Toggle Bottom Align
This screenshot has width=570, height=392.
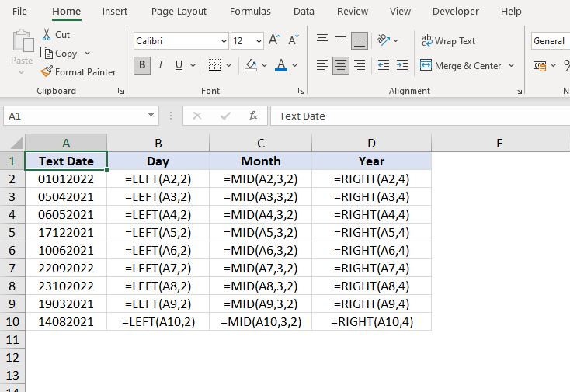click(x=360, y=40)
